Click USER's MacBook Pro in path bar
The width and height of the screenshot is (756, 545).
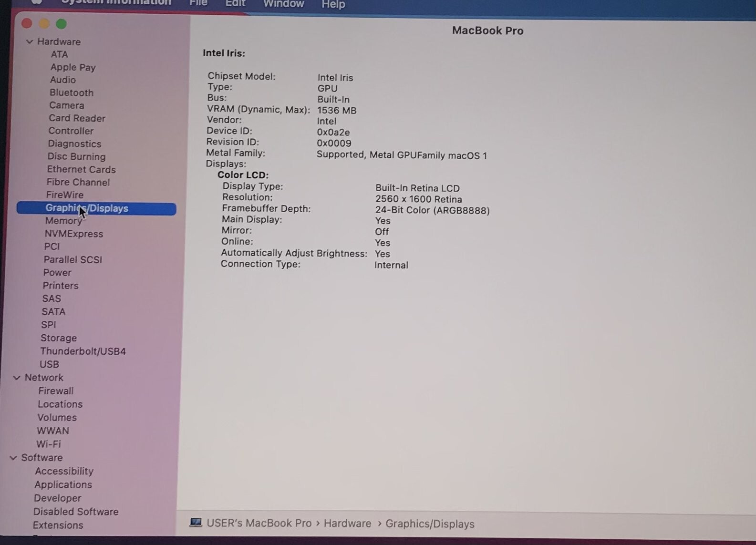pyautogui.click(x=259, y=523)
